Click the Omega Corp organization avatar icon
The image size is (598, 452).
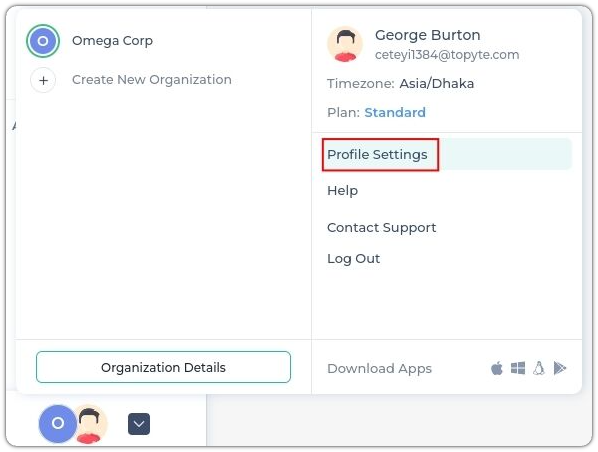point(43,41)
